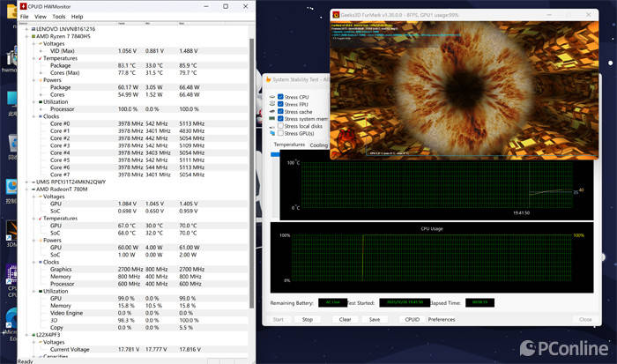The height and width of the screenshot is (364, 617).
Task: Click the Radeon Utilization icon
Action: coord(41,291)
